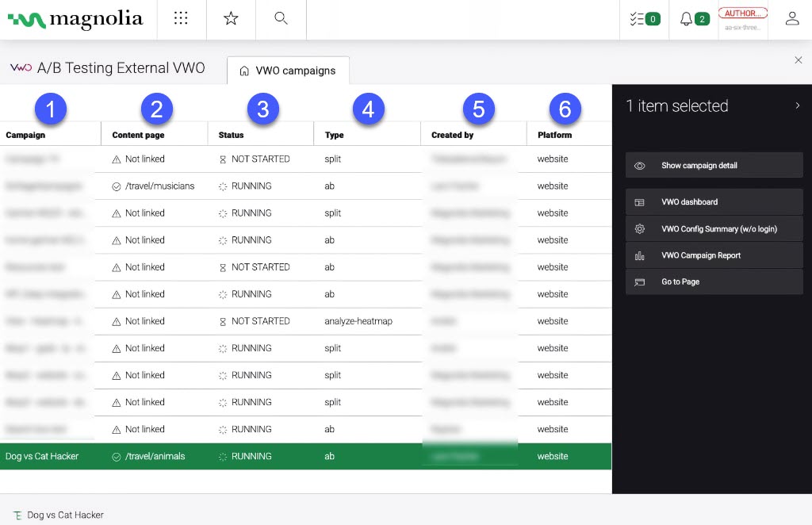
Task: Click the Magnolia logo
Action: 75,20
